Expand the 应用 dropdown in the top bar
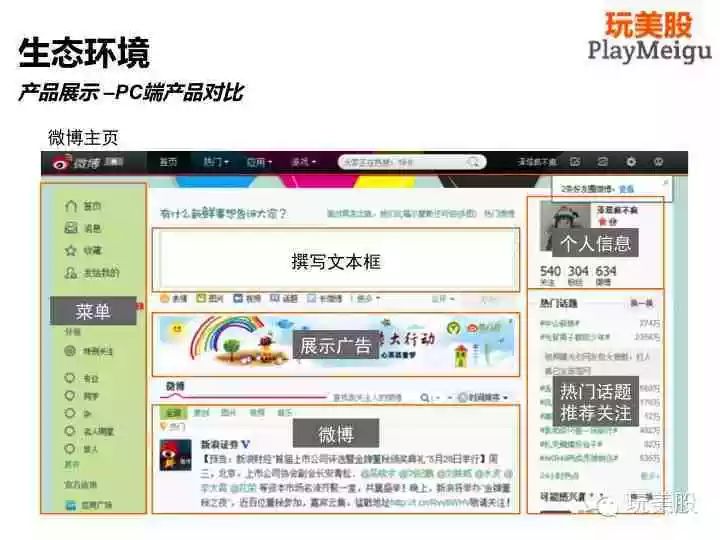Viewport: 720px width, 540px height. click(259, 162)
